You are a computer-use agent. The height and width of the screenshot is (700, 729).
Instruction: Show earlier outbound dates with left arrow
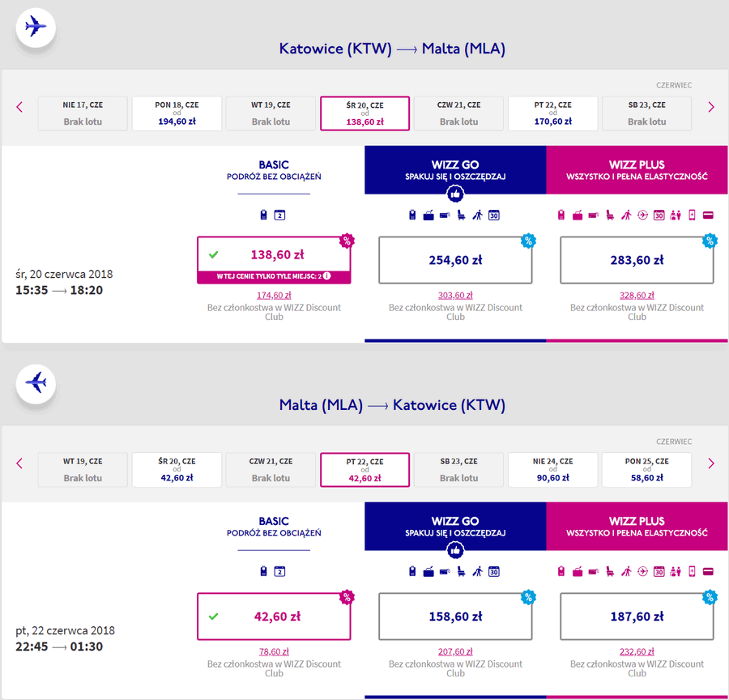click(x=19, y=107)
